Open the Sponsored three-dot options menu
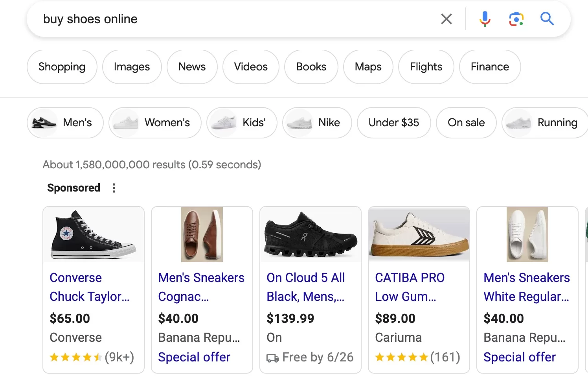Viewport: 588px width, 387px height. (114, 188)
